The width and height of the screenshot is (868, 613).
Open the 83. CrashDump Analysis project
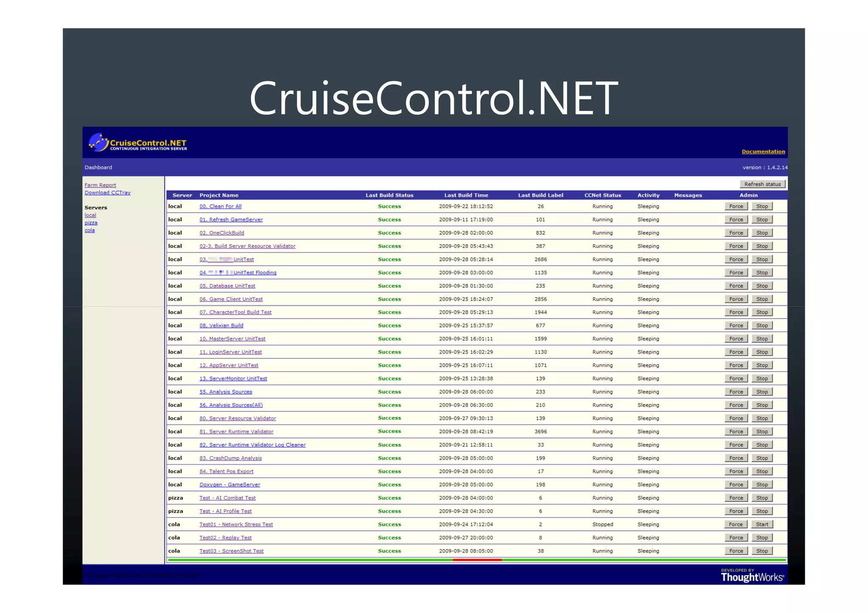click(231, 458)
